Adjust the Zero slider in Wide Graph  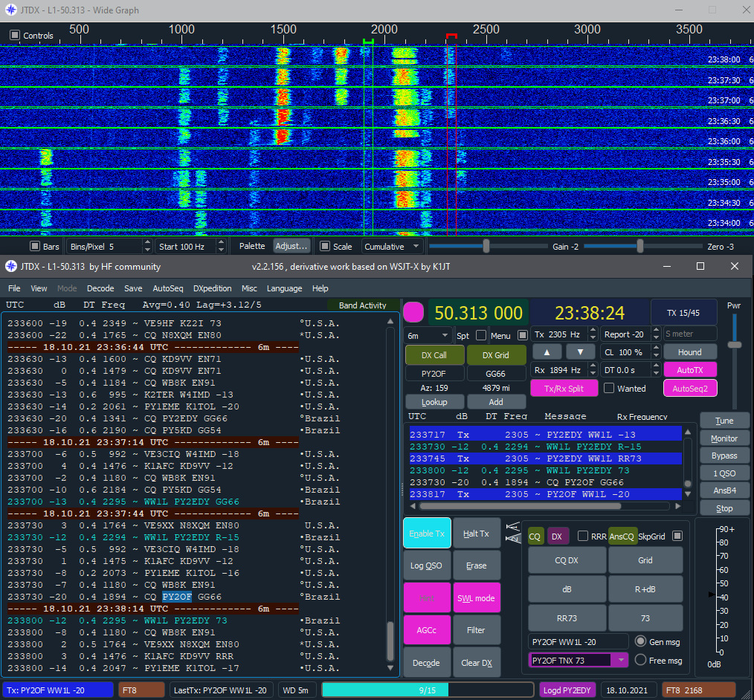point(640,246)
